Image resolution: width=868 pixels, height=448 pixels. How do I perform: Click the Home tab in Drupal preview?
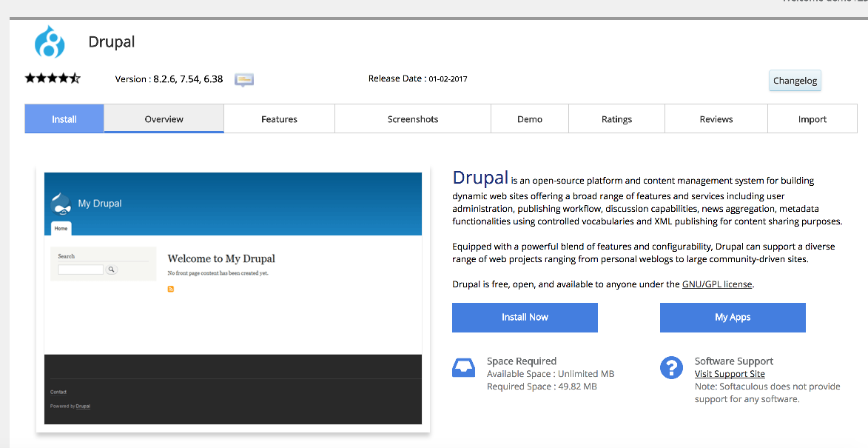point(61,228)
